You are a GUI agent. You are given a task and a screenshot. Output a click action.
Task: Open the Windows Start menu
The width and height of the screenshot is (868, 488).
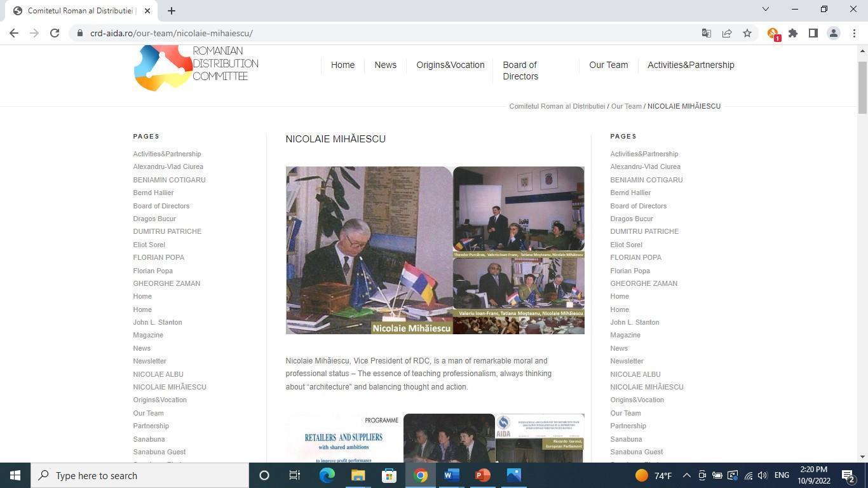pyautogui.click(x=15, y=475)
